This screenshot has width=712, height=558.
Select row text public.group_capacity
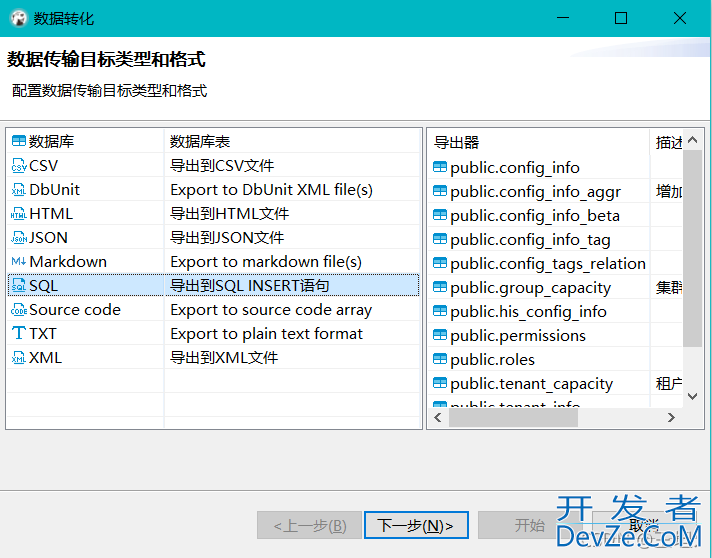[x=530, y=288]
